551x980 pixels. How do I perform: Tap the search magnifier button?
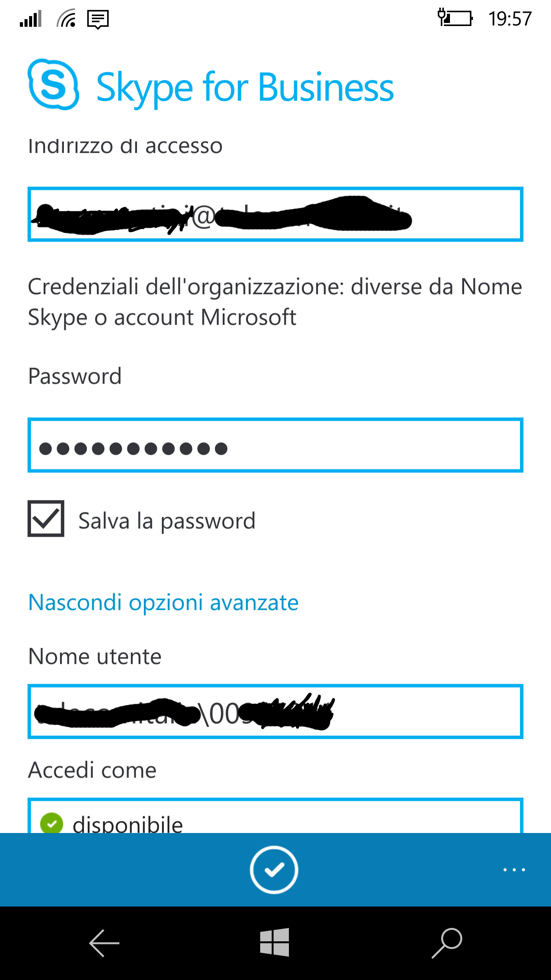click(447, 943)
